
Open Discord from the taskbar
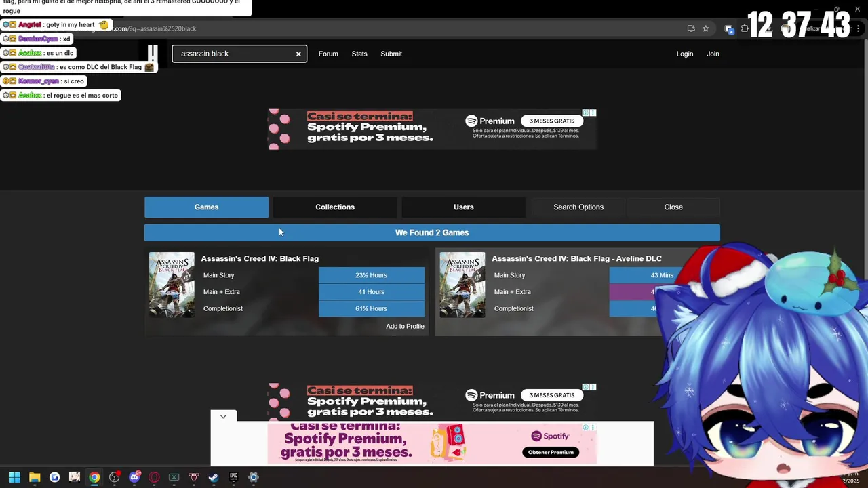pyautogui.click(x=134, y=477)
